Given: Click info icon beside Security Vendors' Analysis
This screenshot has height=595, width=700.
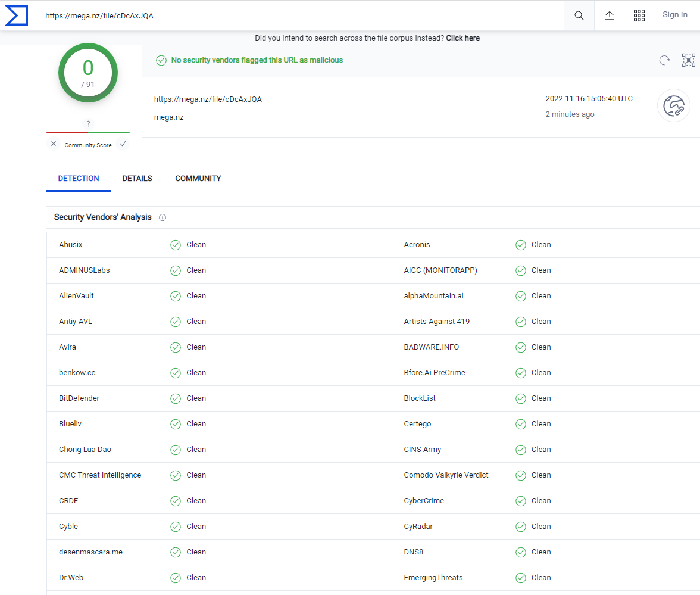Looking at the screenshot, I should (162, 217).
